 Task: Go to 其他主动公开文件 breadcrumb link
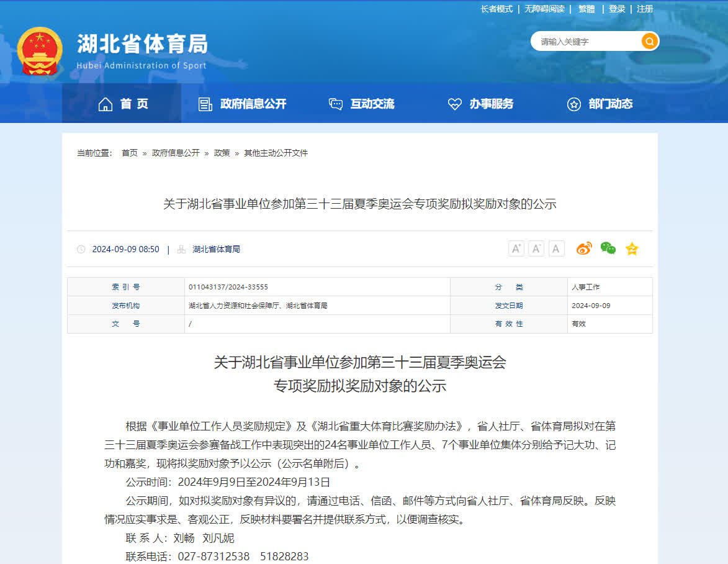[276, 153]
